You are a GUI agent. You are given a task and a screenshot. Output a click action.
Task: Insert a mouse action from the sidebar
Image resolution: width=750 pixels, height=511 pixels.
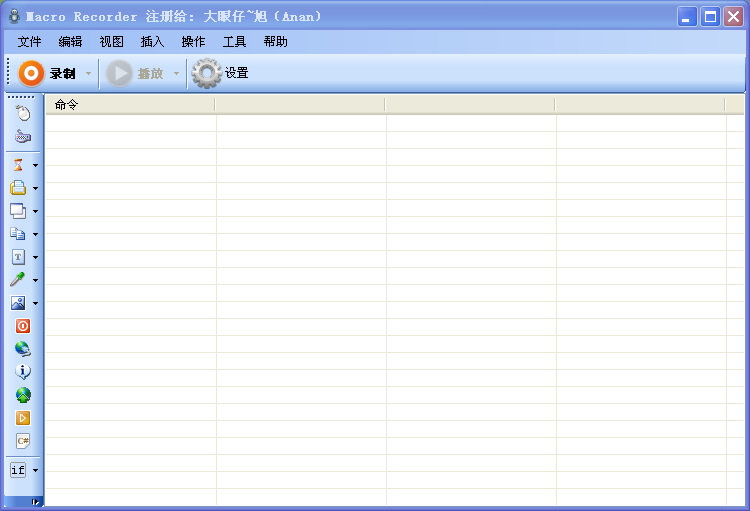(22, 113)
